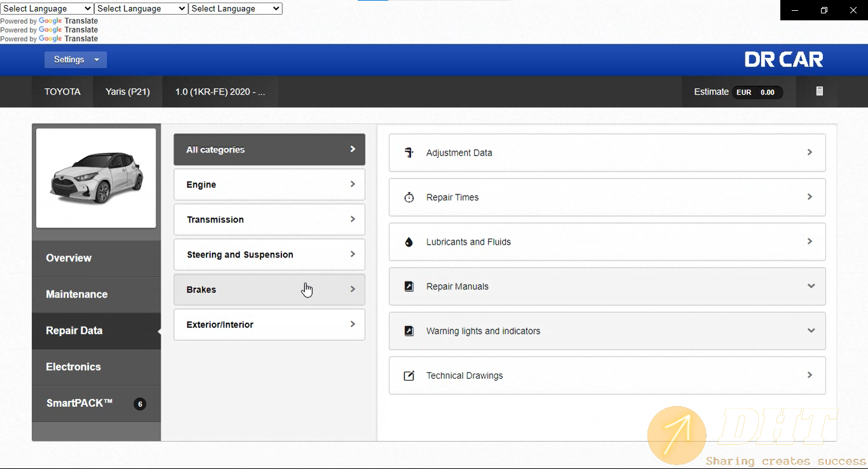Click the Yaris (P21) model breadcrumb
Screen dimensions: 868x469
coord(128,92)
